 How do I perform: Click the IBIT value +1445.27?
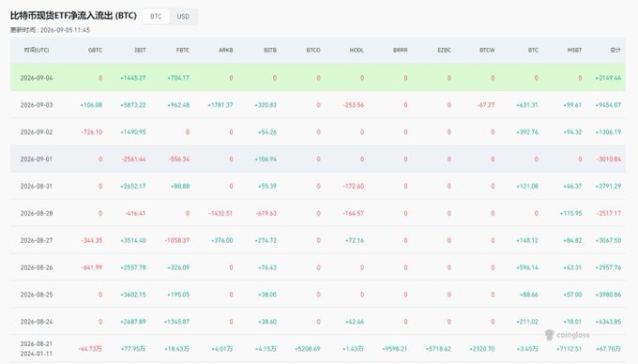click(133, 78)
